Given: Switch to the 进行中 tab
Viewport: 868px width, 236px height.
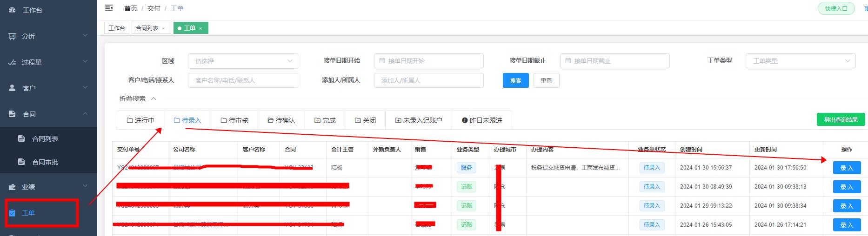Looking at the screenshot, I should pyautogui.click(x=140, y=120).
